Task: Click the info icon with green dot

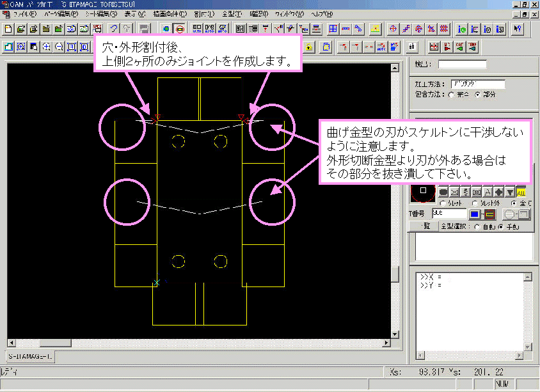Action: tap(462, 29)
